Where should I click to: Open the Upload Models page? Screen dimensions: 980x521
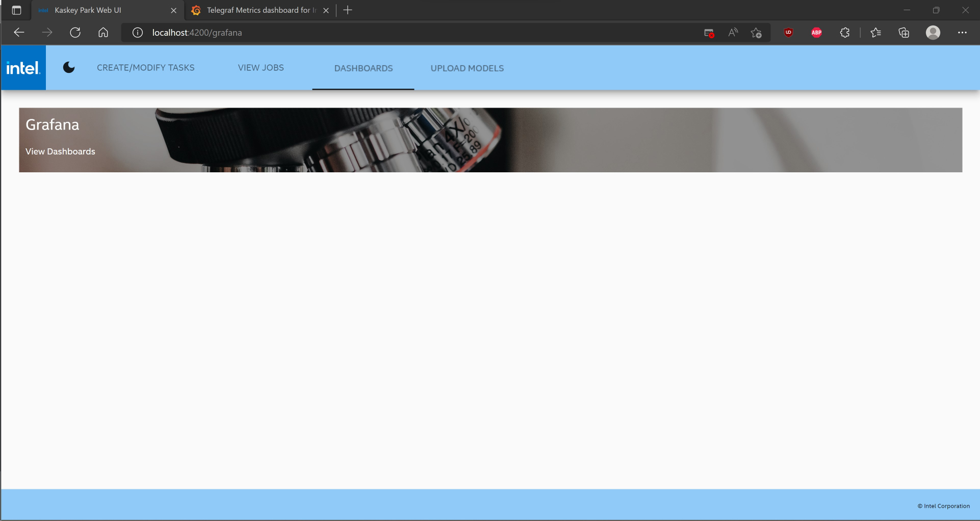point(467,68)
